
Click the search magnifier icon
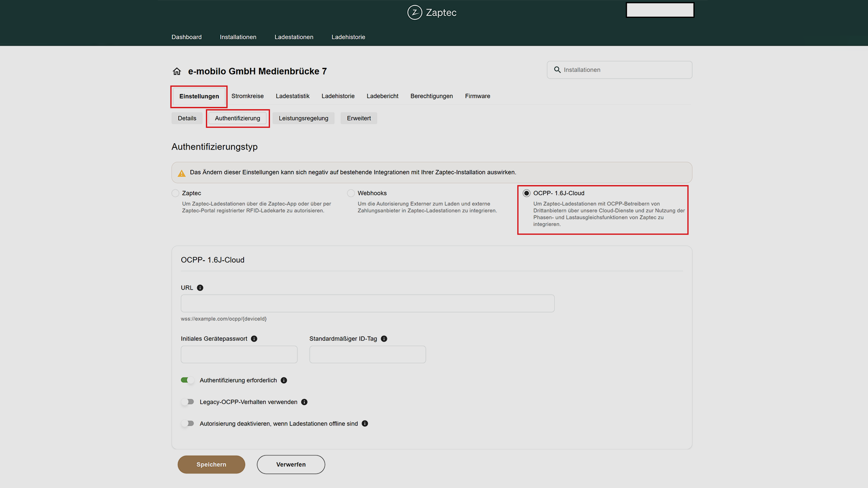click(557, 70)
